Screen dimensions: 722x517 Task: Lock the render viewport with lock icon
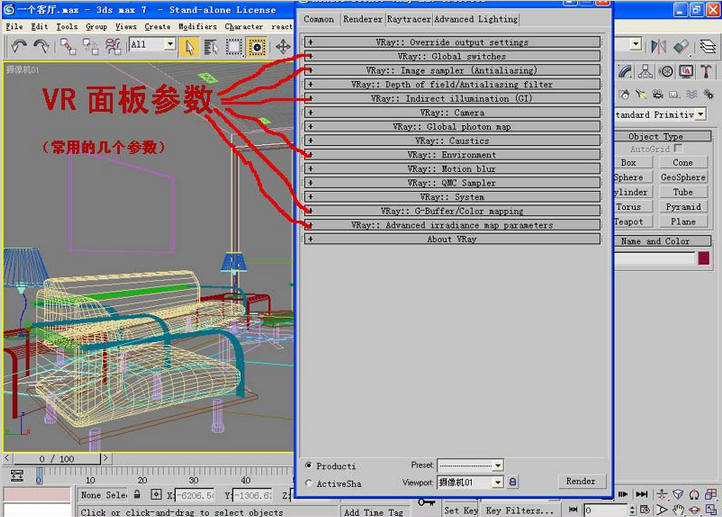point(512,482)
